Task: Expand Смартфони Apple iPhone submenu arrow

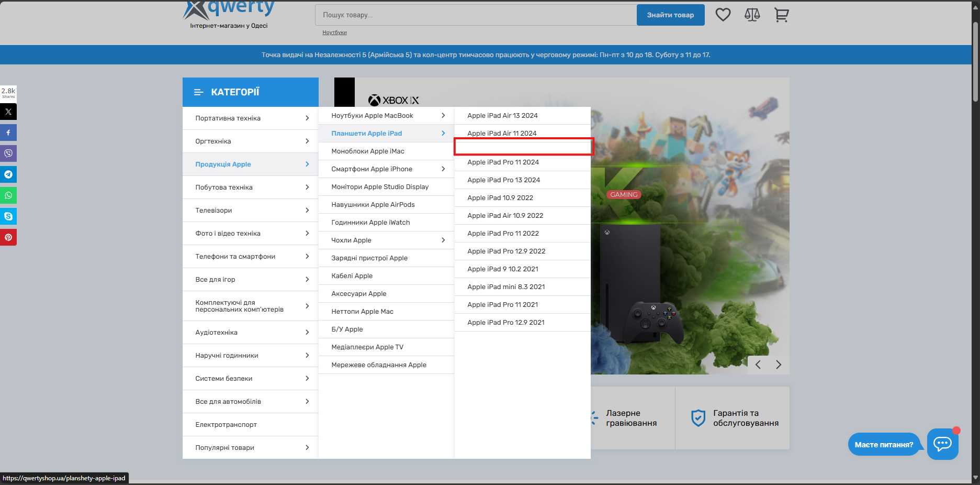Action: tap(443, 169)
